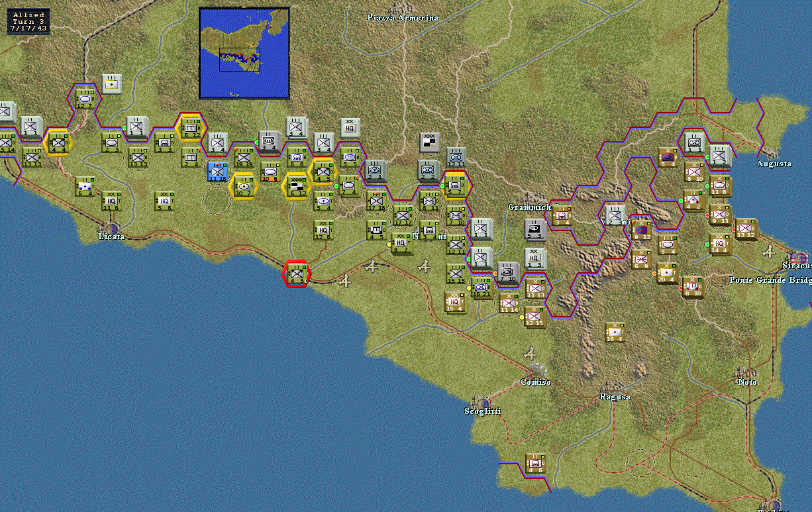
Task: Select the 5-6 HQ counter
Action: click(164, 201)
